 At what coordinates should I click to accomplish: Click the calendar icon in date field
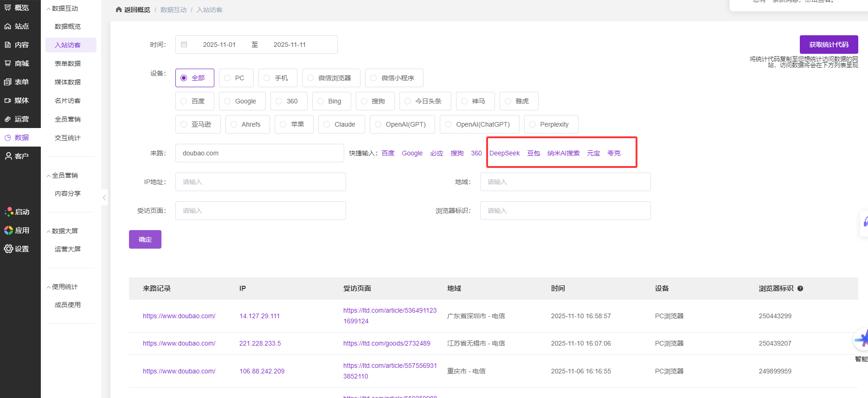(184, 45)
